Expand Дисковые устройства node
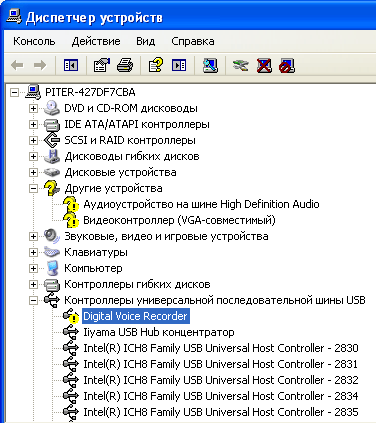 tap(33, 172)
